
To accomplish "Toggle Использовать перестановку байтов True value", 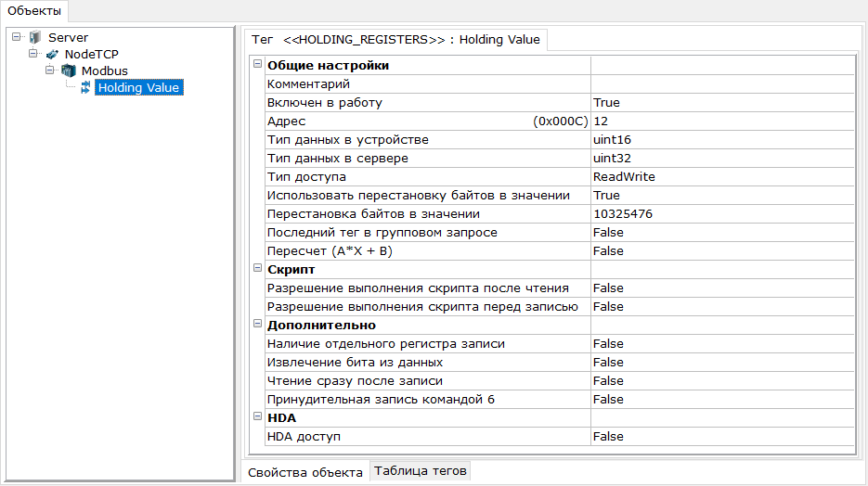I will point(722,195).
